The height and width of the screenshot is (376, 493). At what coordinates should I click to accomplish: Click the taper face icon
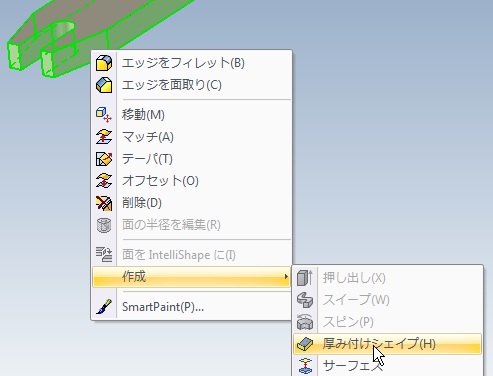click(104, 159)
